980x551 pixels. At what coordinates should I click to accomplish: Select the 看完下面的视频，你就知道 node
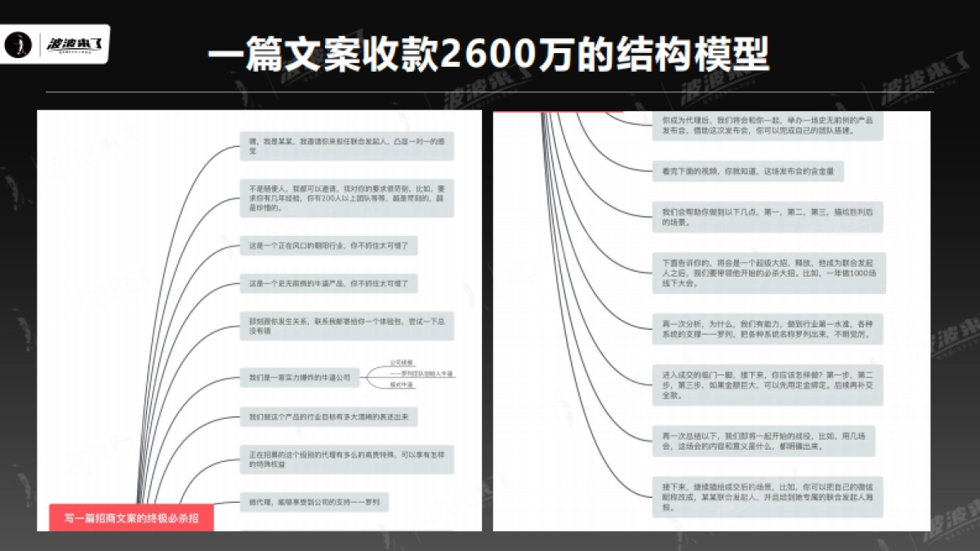pos(746,171)
